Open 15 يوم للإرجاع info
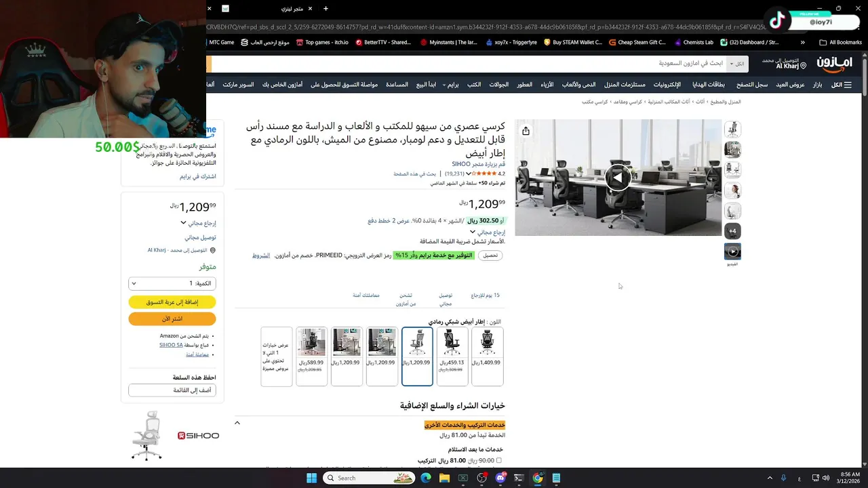This screenshot has height=488, width=868. pyautogui.click(x=486, y=296)
